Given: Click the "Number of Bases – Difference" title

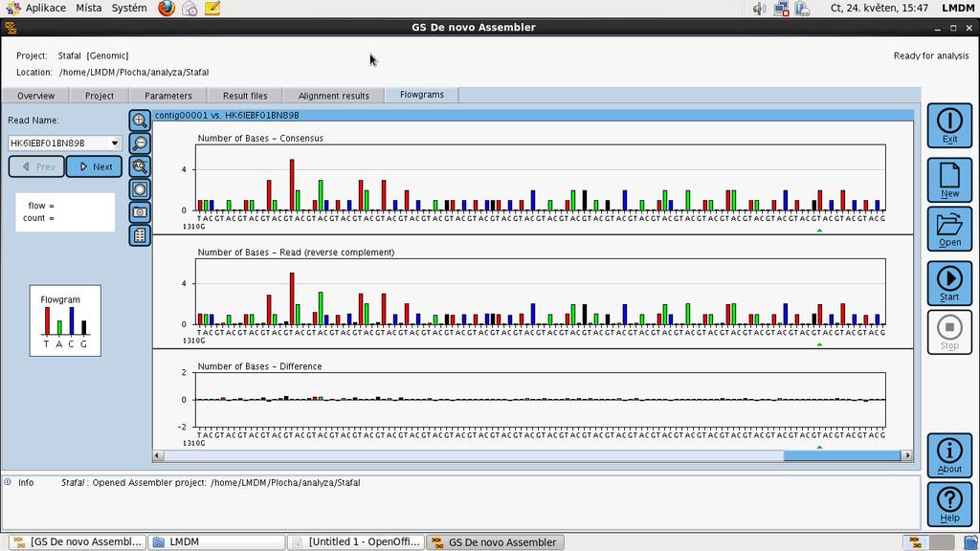Looking at the screenshot, I should click(260, 366).
